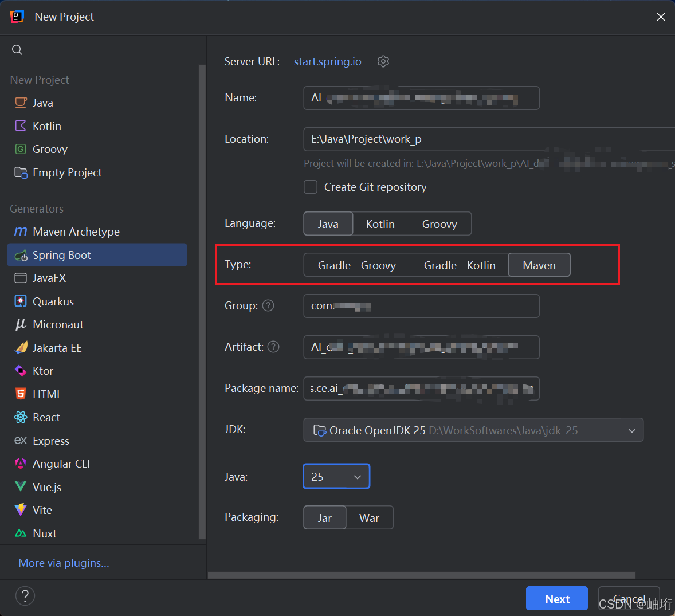Set Type to Gradle - Kotlin

[460, 265]
